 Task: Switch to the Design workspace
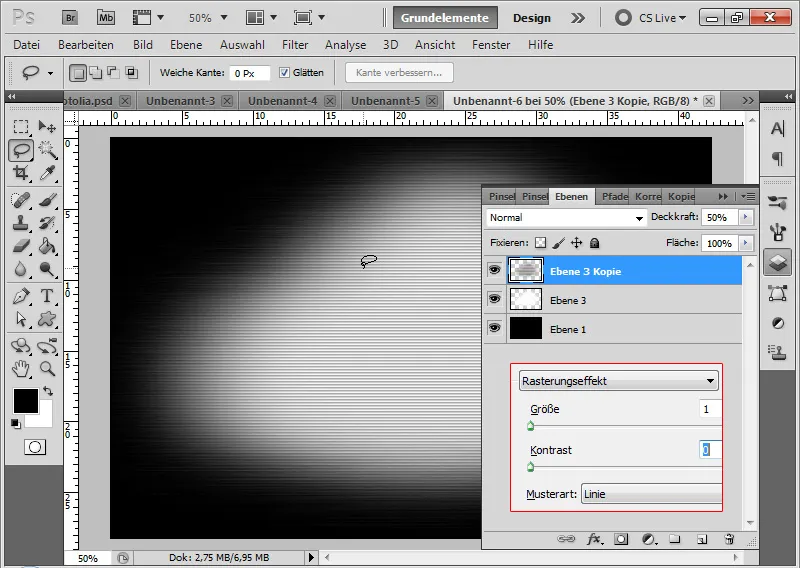click(532, 18)
